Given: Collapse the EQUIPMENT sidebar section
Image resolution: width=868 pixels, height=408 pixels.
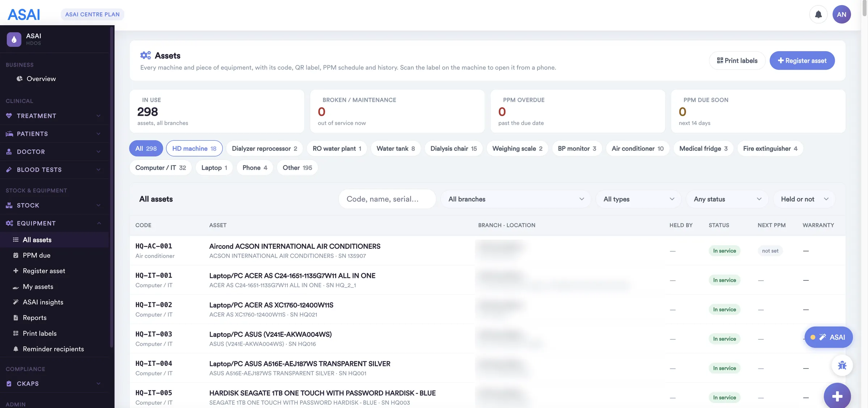Looking at the screenshot, I should (x=54, y=224).
